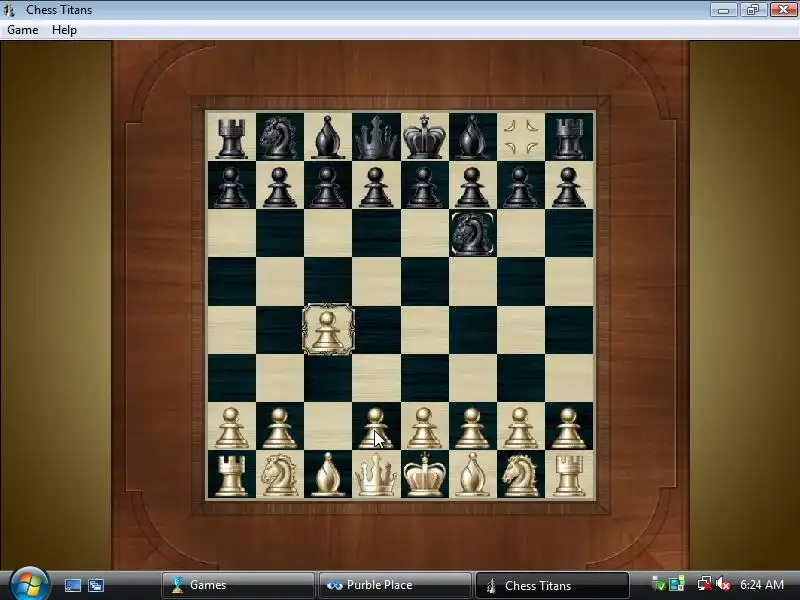Select the white pawn on g2

pyautogui.click(x=521, y=428)
